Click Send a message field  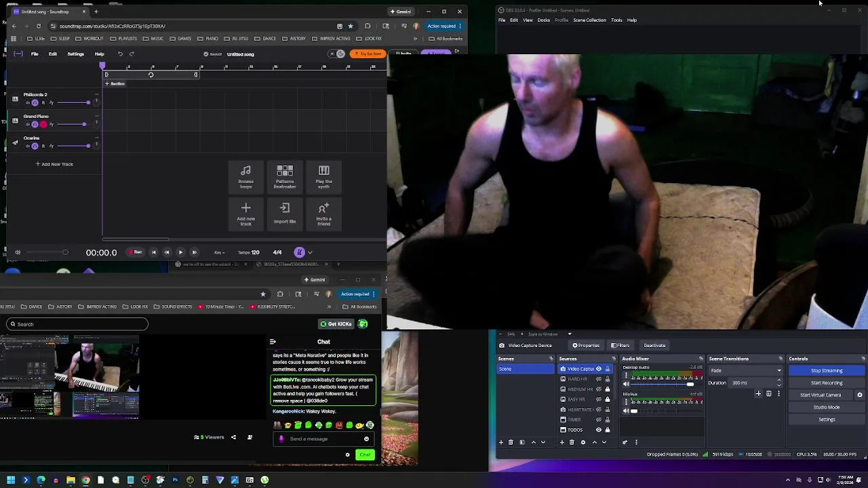pyautogui.click(x=324, y=439)
